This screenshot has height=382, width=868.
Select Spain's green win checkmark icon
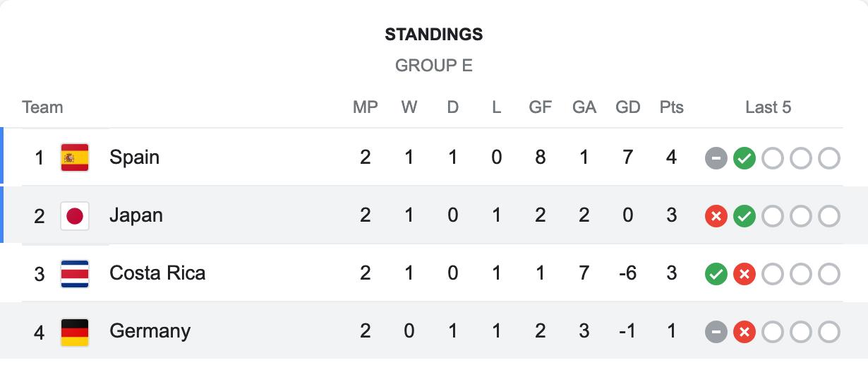click(x=744, y=158)
